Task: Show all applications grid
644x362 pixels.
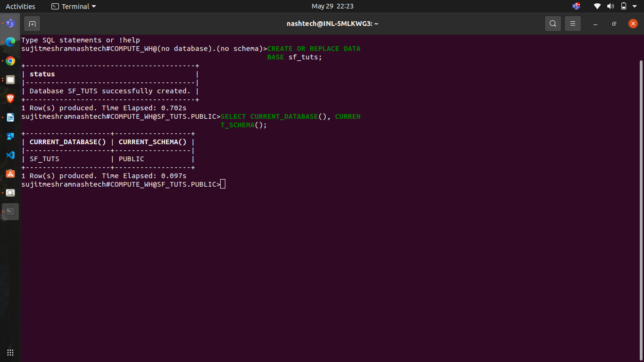Action: pyautogui.click(x=10, y=353)
